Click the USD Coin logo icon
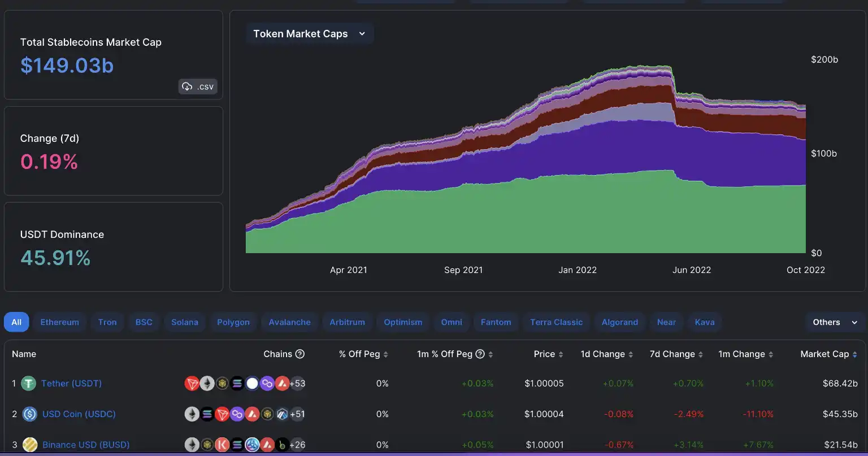 tap(29, 414)
